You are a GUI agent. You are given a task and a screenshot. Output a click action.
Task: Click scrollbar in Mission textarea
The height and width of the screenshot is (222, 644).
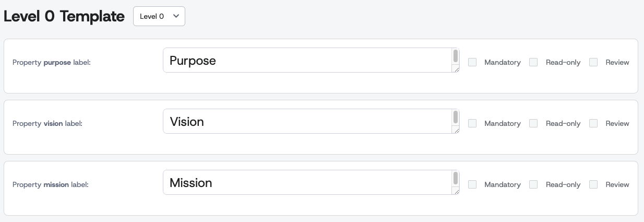(456, 178)
